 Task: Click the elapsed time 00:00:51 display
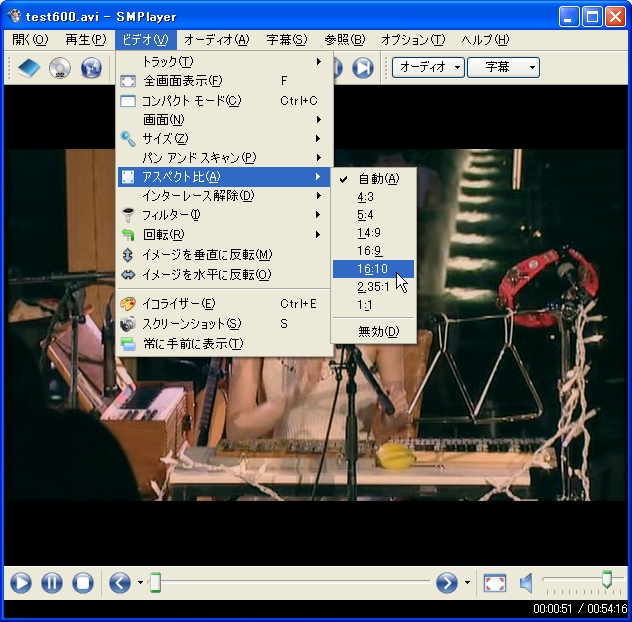[552, 608]
